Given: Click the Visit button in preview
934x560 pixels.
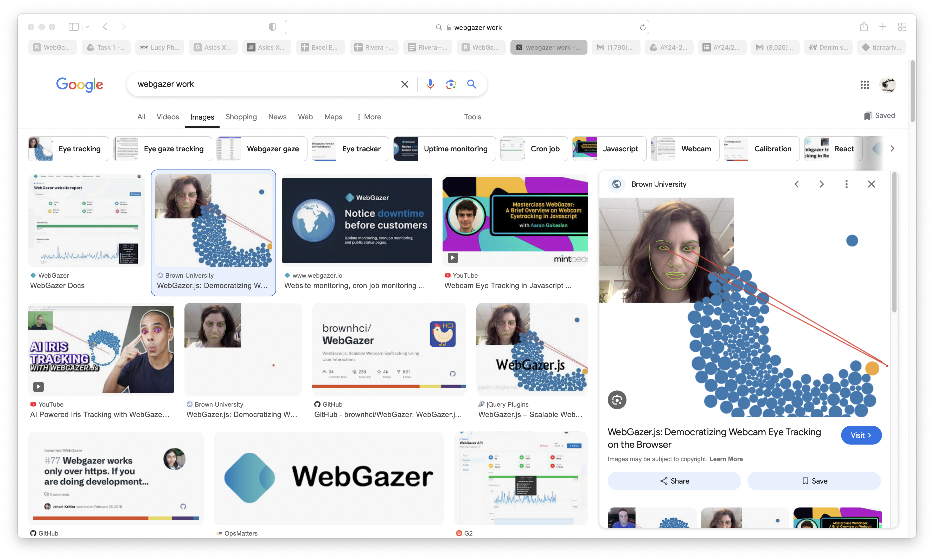Looking at the screenshot, I should click(861, 435).
